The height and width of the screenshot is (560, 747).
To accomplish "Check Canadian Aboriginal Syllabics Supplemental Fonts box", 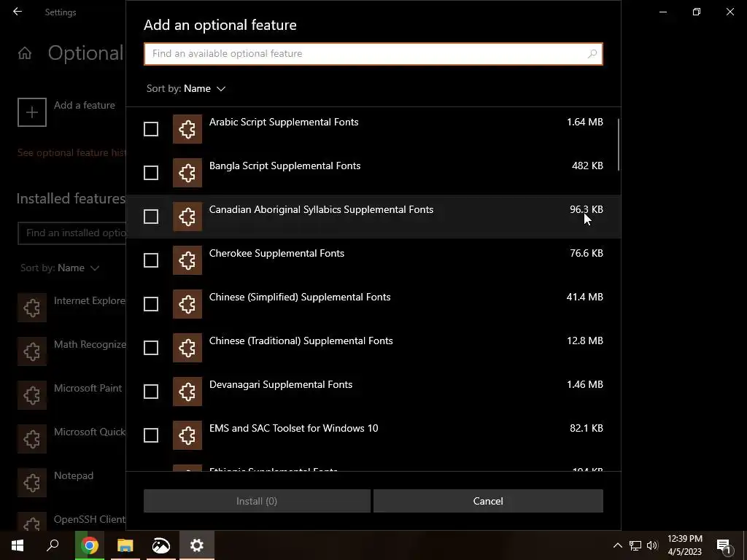I will (x=151, y=217).
